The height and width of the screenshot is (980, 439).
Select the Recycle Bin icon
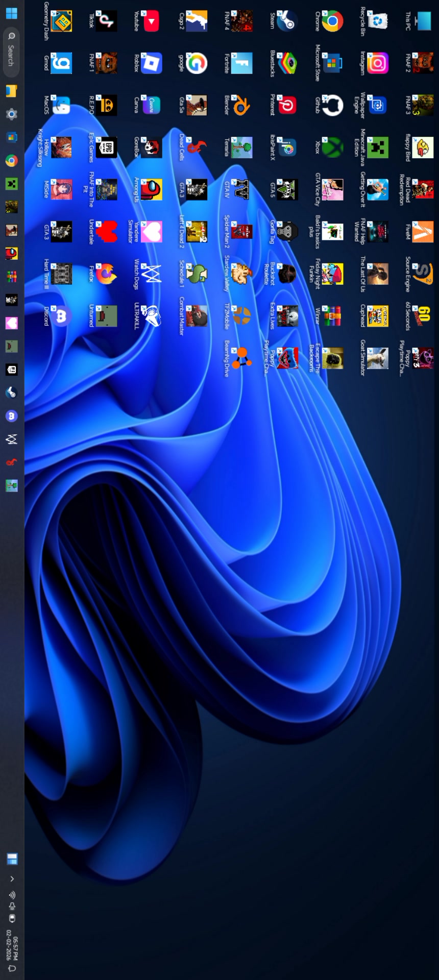[x=377, y=21]
